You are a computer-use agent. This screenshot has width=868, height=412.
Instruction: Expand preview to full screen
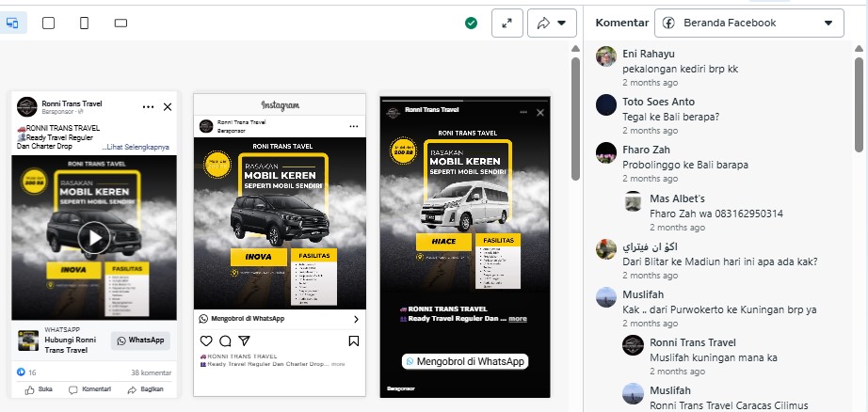tap(507, 24)
